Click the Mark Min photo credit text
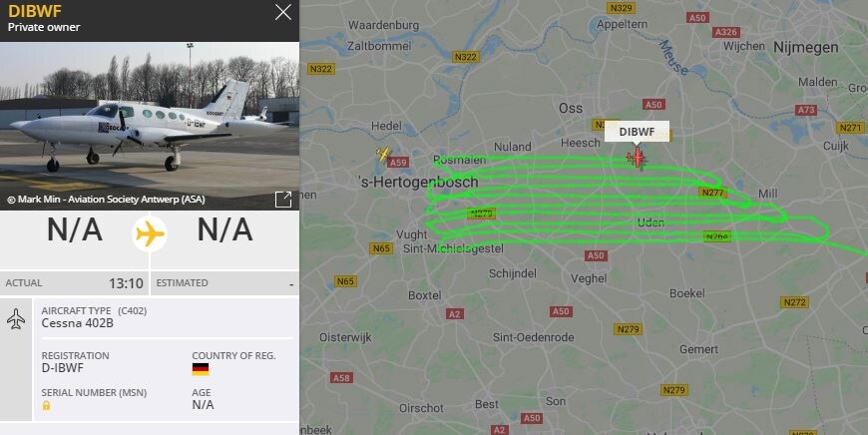The height and width of the screenshot is (435, 868). coord(106,200)
